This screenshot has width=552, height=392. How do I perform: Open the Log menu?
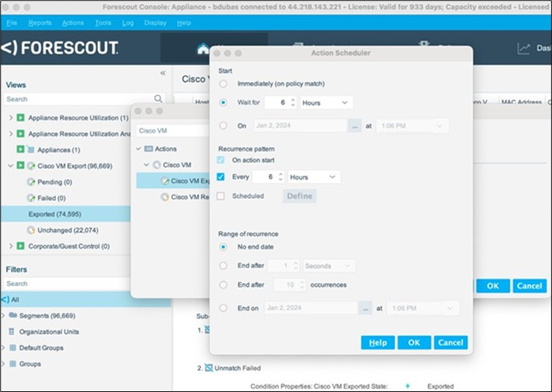click(x=128, y=23)
